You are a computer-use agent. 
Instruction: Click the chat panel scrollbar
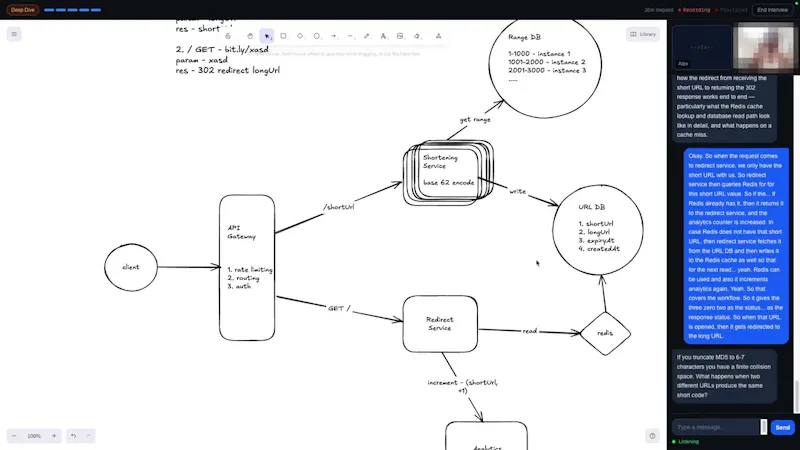pos(797,396)
